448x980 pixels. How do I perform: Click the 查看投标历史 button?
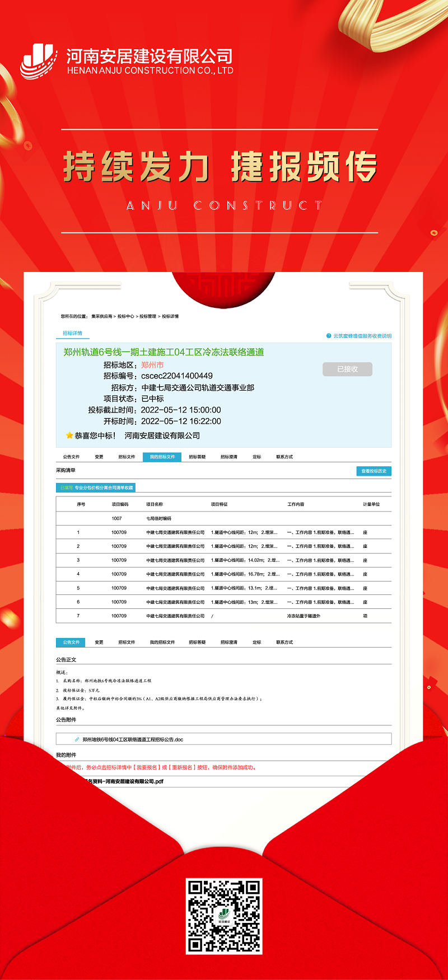374,471
